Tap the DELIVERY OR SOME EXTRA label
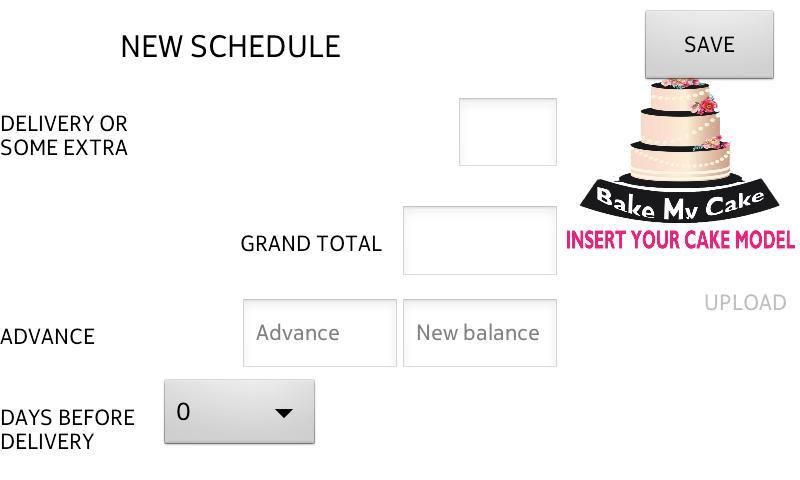This screenshot has width=800, height=480. pyautogui.click(x=64, y=136)
